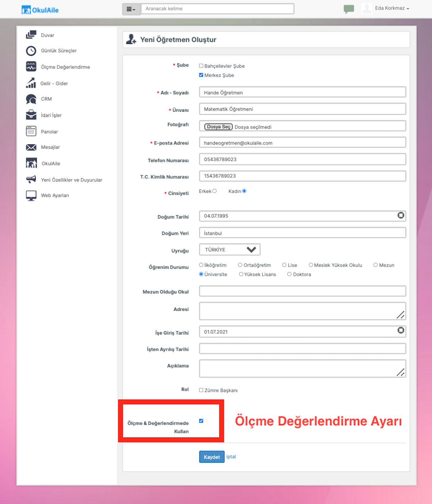
Task: Go to Yeni Özellikler ve Duyurular link
Action: [x=72, y=180]
